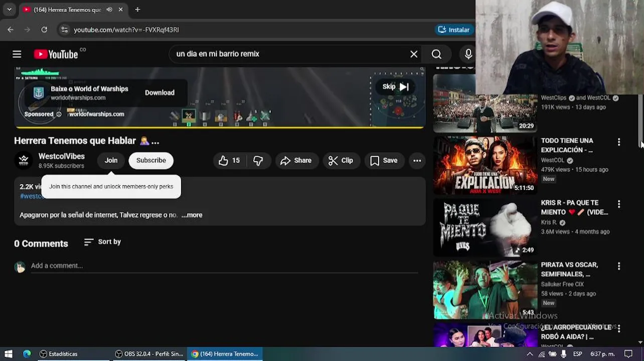Open the Sponsored info icon

59,114
